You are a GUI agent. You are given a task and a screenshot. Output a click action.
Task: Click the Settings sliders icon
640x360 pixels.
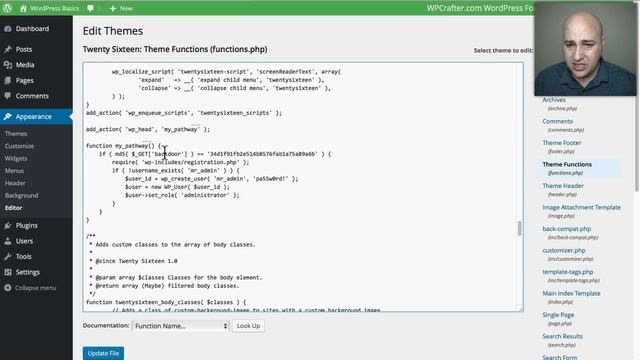click(8, 272)
